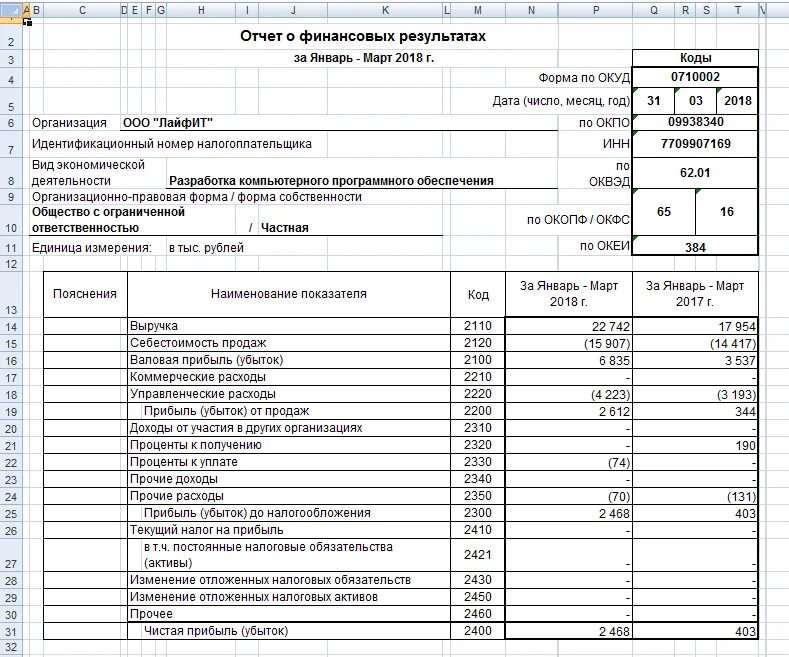Click the period 'за Январь - Март 2018 г.'

pyautogui.click(x=363, y=58)
